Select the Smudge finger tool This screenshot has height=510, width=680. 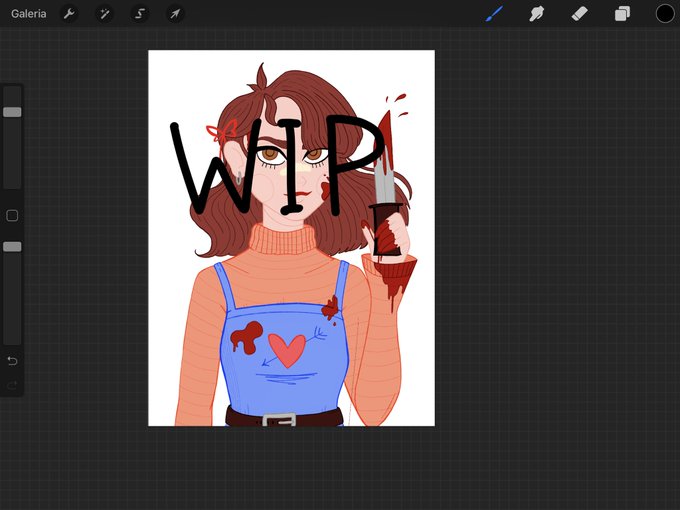tap(536, 14)
